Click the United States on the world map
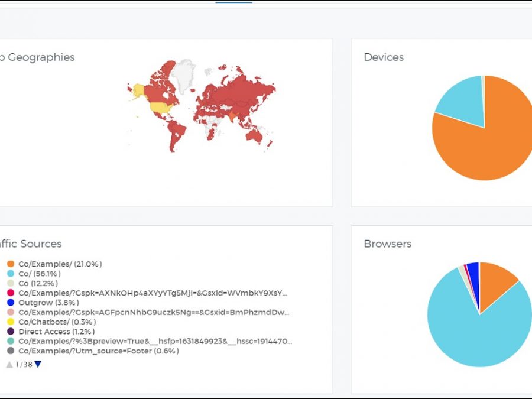Viewport: 532px width, 399px height. pos(160,108)
